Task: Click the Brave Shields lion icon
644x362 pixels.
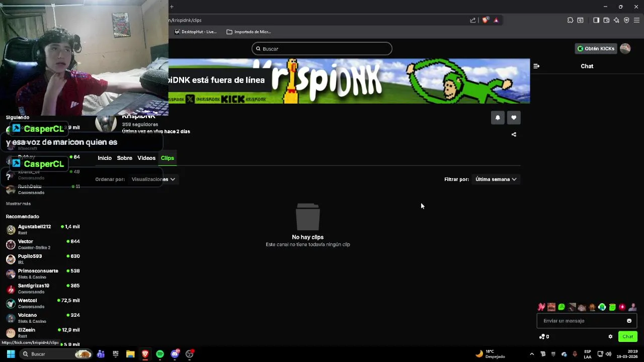Action: point(485,20)
